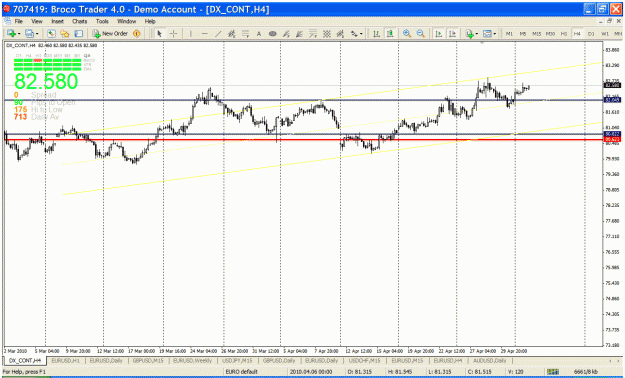The width and height of the screenshot is (625, 378).
Task: Switch to the EURUSD,H1 chart tab
Action: tap(66, 361)
